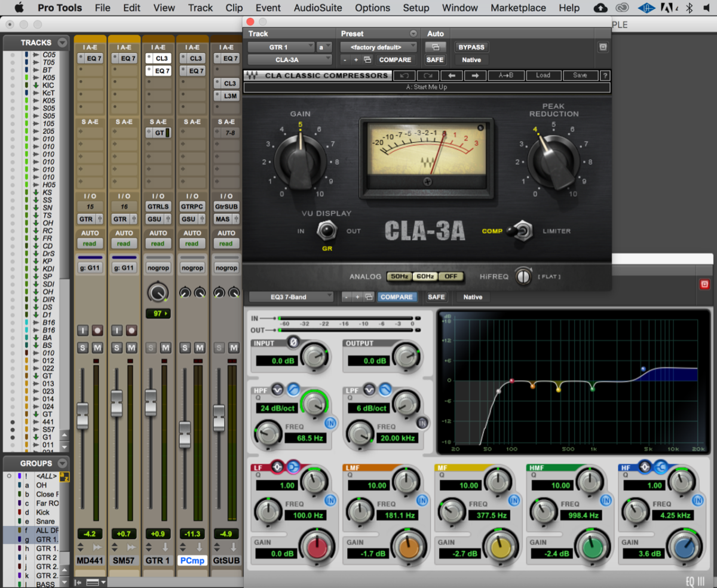Open the plug-in automation enable window icon under Auto

(435, 47)
